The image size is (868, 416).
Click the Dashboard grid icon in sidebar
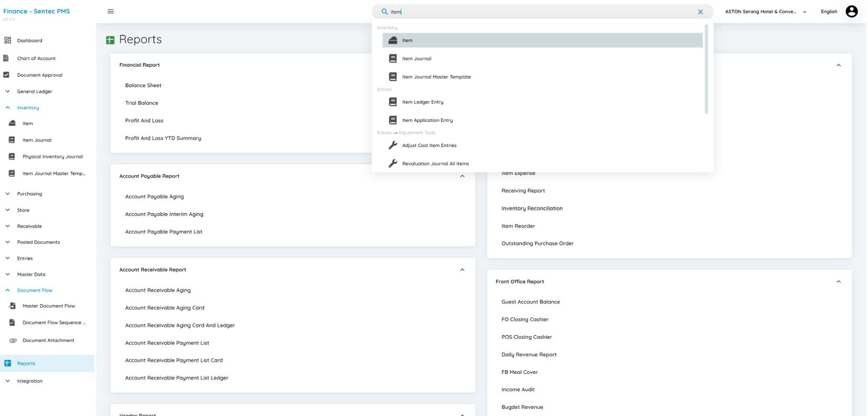7,40
